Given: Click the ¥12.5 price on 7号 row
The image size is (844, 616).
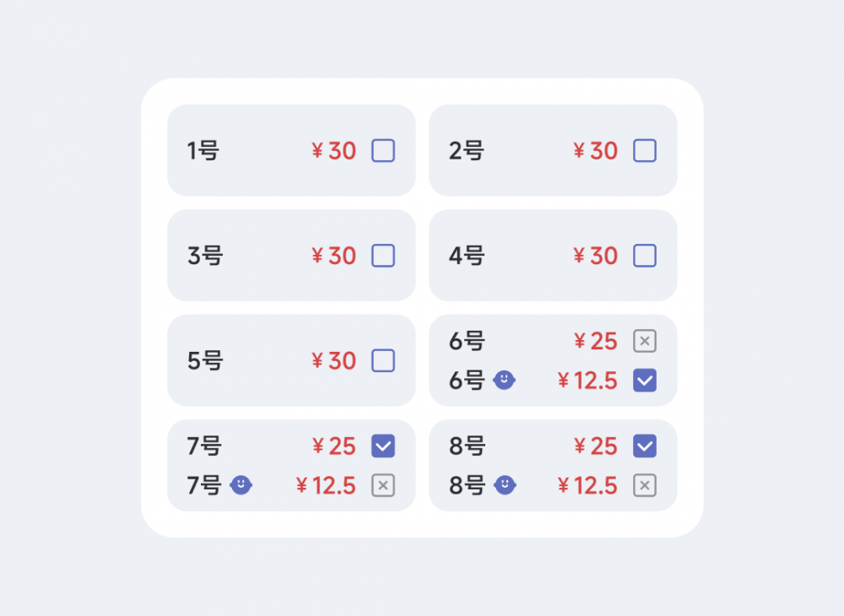Looking at the screenshot, I should coord(326,486).
